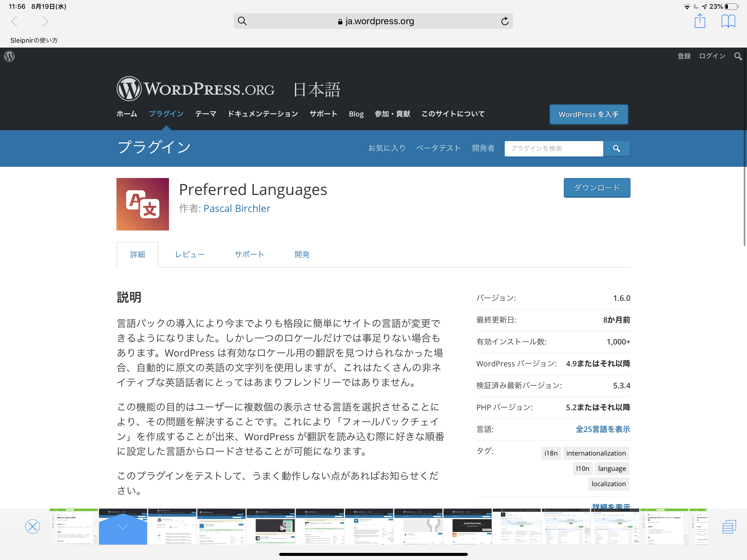Reload the page with the refresh icon
Viewport: 747px width, 560px height.
504,21
